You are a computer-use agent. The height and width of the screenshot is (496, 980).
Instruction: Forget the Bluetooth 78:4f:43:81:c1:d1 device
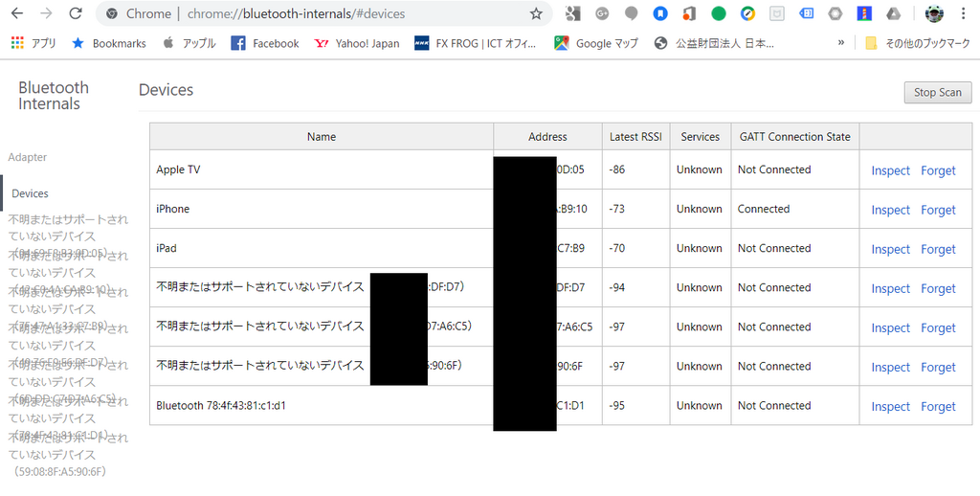click(x=938, y=406)
